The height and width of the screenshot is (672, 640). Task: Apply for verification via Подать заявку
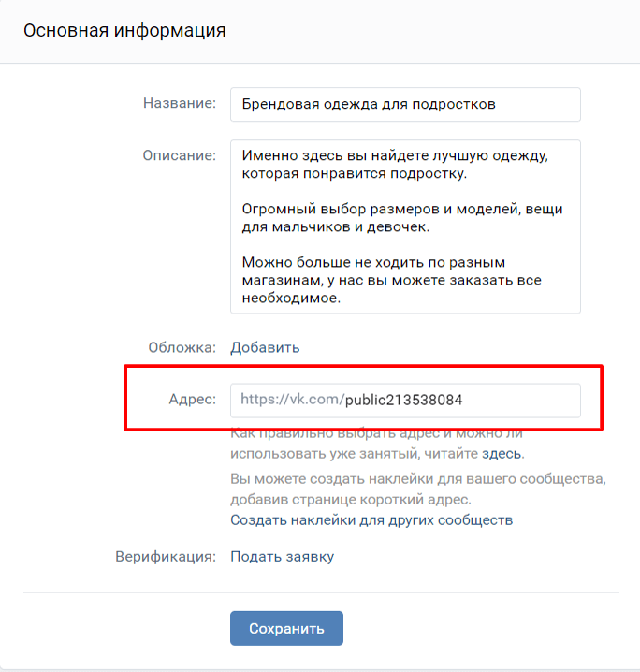(282, 557)
